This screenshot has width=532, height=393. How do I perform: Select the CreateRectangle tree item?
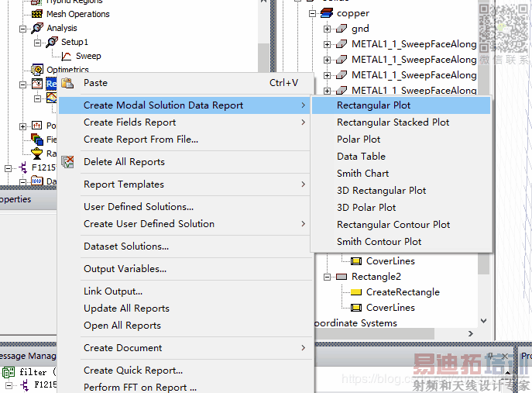point(403,292)
